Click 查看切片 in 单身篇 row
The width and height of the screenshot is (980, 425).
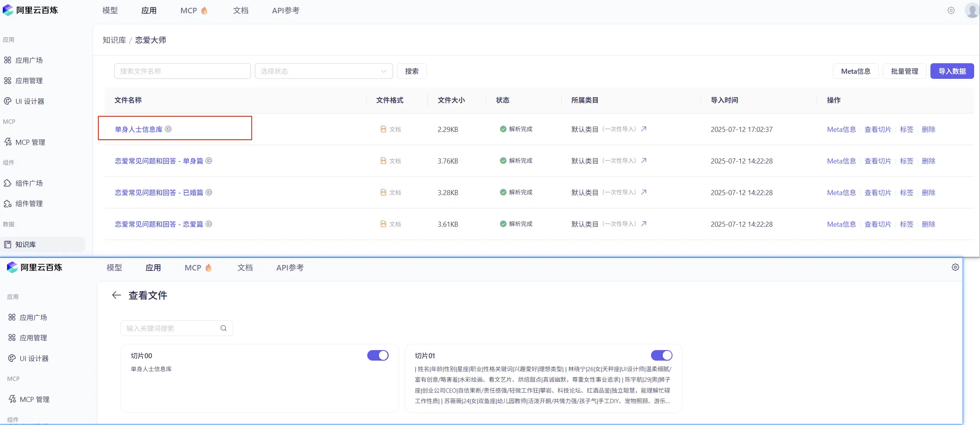coord(878,161)
